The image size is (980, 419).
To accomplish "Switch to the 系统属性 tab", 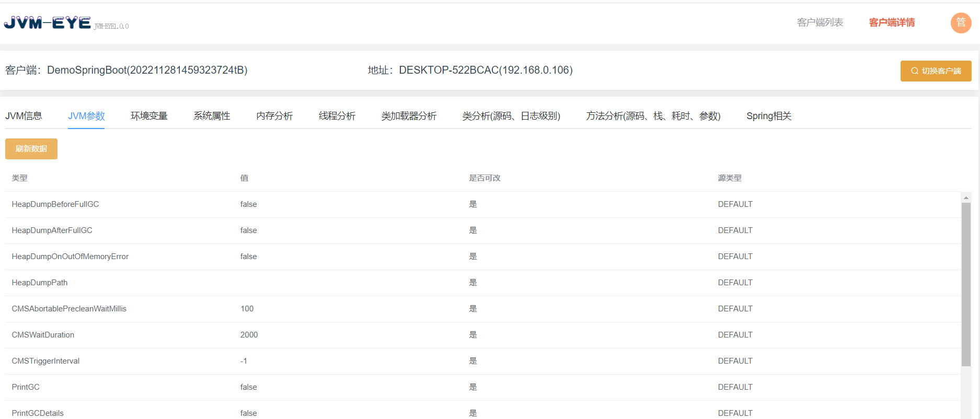I will (212, 116).
